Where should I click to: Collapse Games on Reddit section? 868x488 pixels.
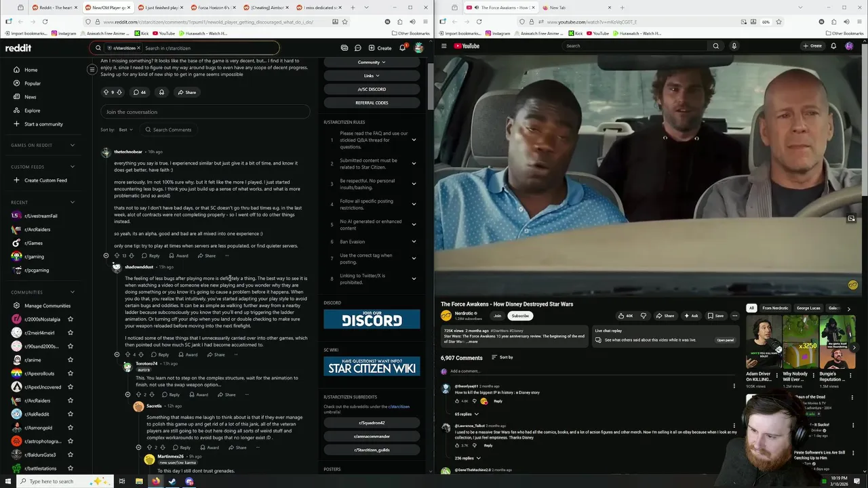[73, 145]
